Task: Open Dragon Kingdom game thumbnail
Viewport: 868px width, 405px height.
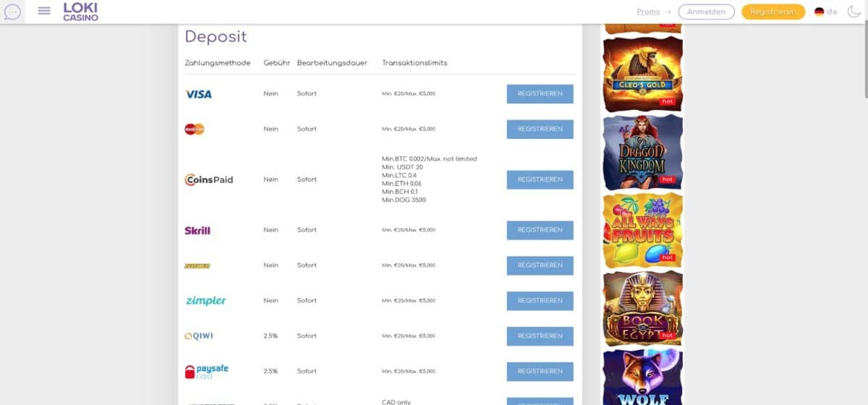Action: tap(643, 151)
